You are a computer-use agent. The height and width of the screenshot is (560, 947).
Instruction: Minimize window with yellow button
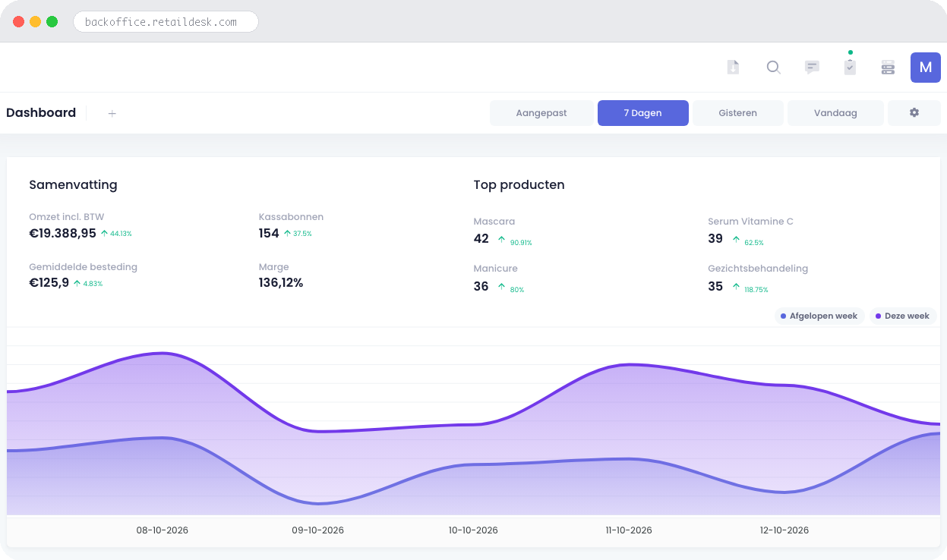pos(36,22)
